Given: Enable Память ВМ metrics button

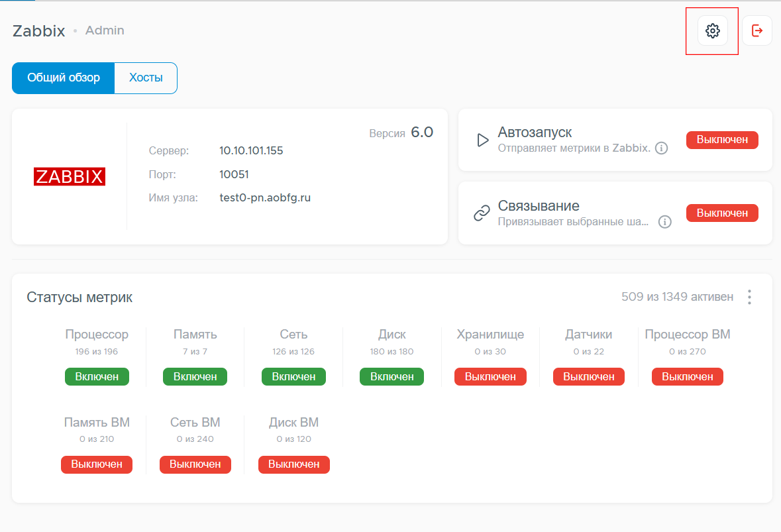Looking at the screenshot, I should [97, 464].
